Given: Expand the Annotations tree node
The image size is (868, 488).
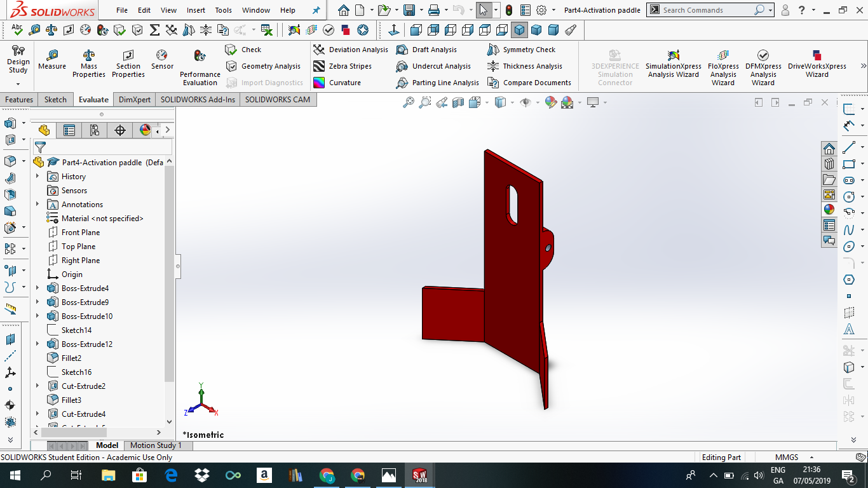Looking at the screenshot, I should (x=37, y=204).
